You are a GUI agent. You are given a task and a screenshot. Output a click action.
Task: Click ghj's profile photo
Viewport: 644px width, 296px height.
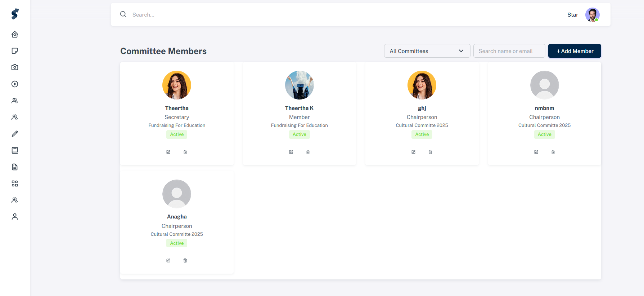pyautogui.click(x=422, y=85)
